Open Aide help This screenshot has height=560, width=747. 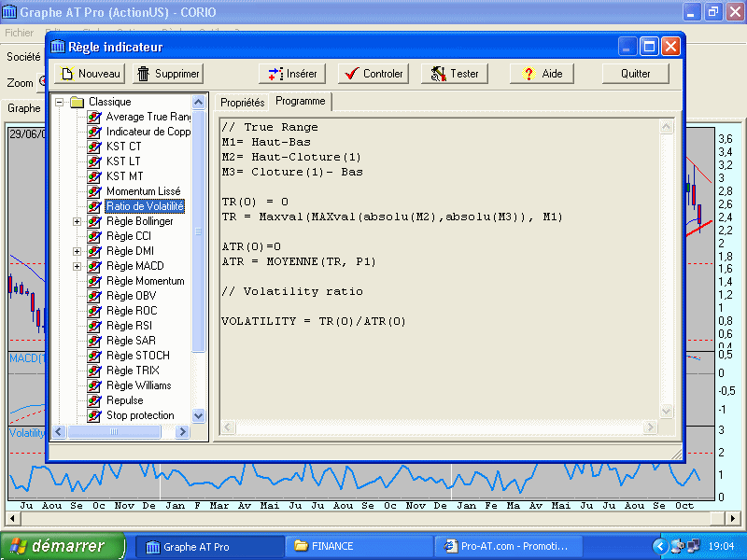tap(542, 74)
